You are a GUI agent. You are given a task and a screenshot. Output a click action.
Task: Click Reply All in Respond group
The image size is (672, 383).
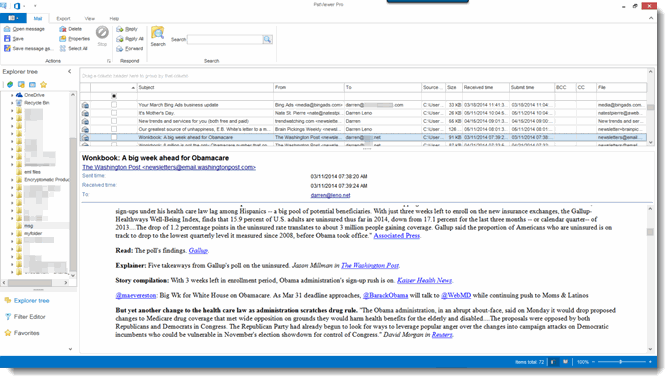(130, 39)
